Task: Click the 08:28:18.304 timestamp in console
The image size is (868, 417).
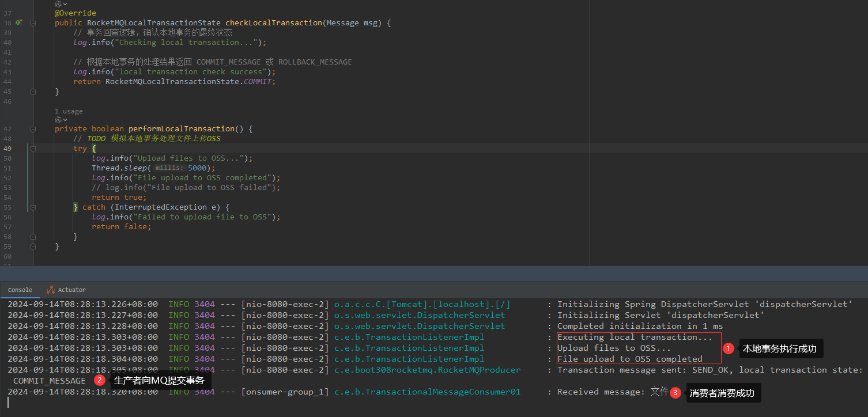Action: click(82, 359)
